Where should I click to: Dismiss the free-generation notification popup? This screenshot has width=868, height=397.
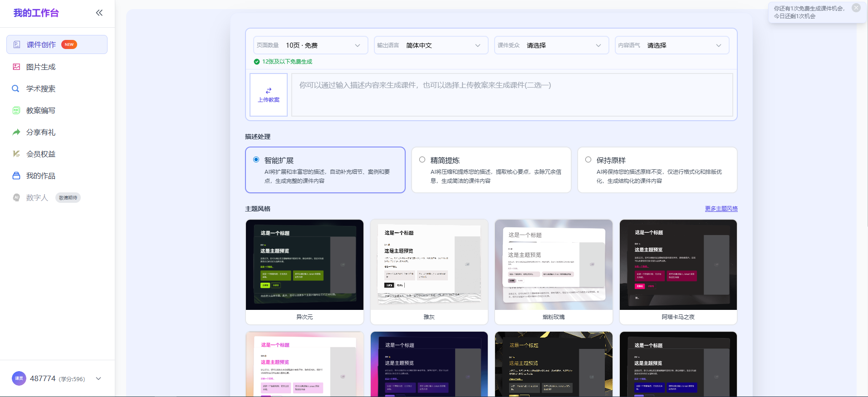tap(856, 8)
